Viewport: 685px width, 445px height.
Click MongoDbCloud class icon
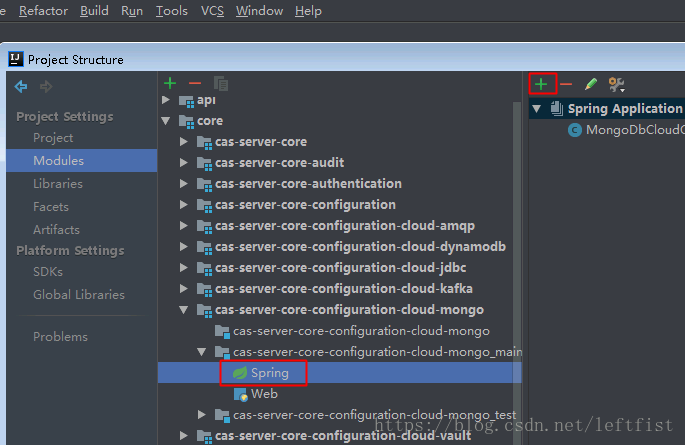coord(574,130)
